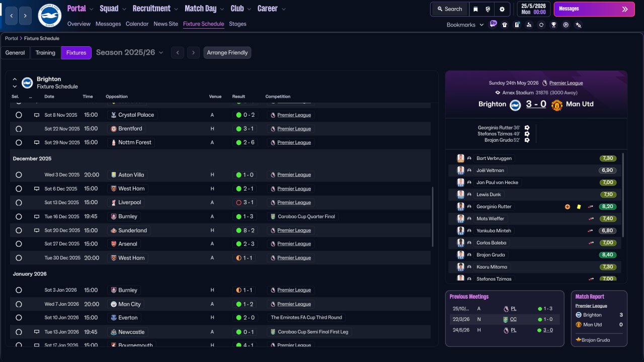The width and height of the screenshot is (644, 362).
Task: Open the Stages subtab
Action: tap(237, 24)
